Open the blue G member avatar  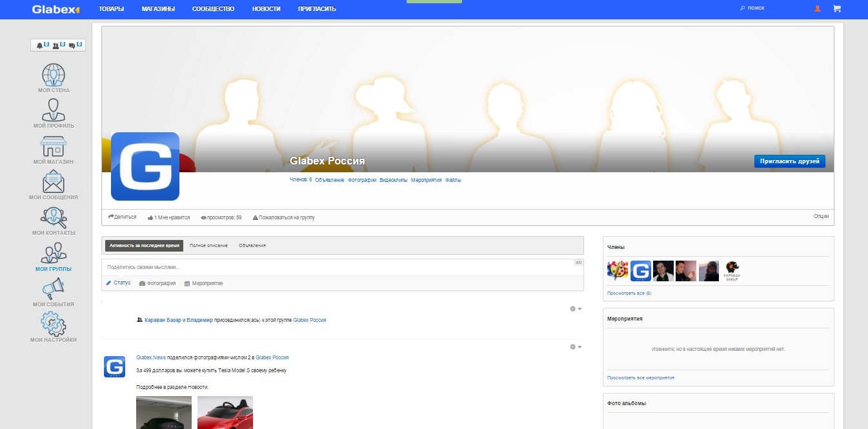(x=640, y=270)
